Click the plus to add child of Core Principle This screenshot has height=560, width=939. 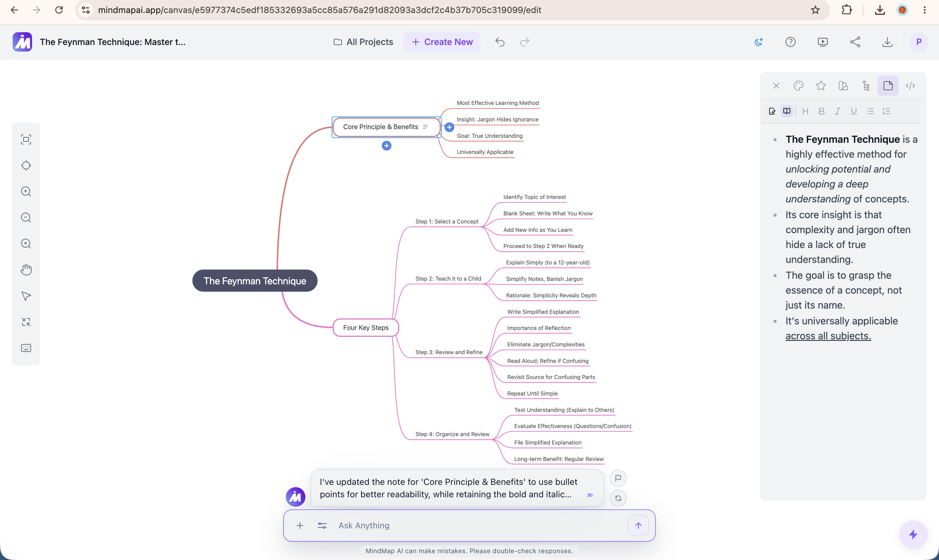coord(449,127)
